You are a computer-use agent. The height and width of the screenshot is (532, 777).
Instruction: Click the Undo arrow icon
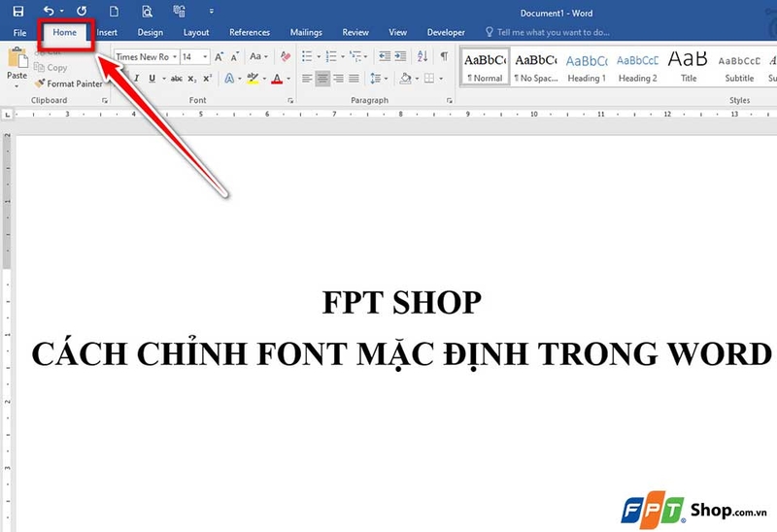tap(49, 11)
